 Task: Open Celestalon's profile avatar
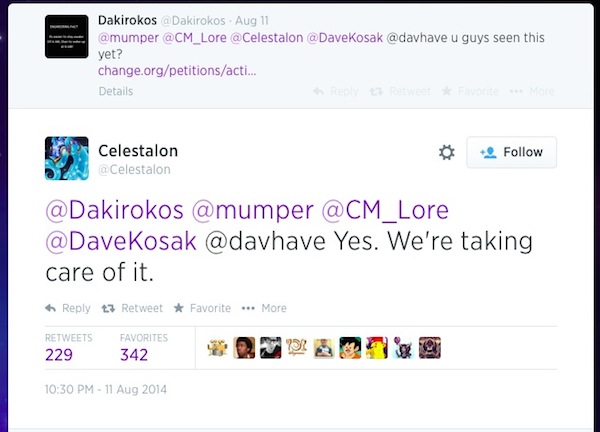point(65,158)
